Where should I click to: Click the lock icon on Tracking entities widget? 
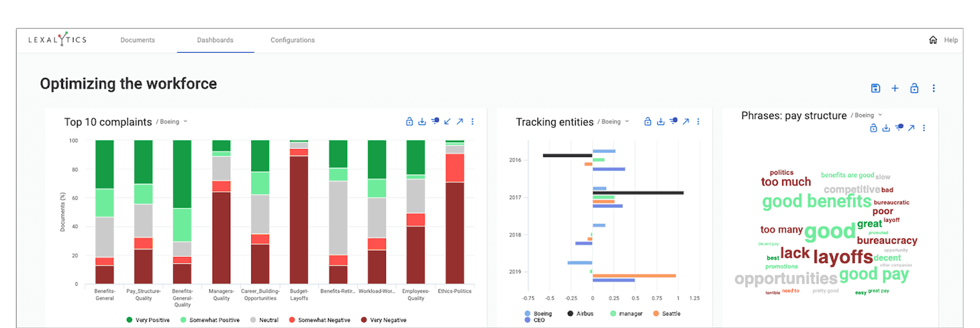[x=647, y=121]
